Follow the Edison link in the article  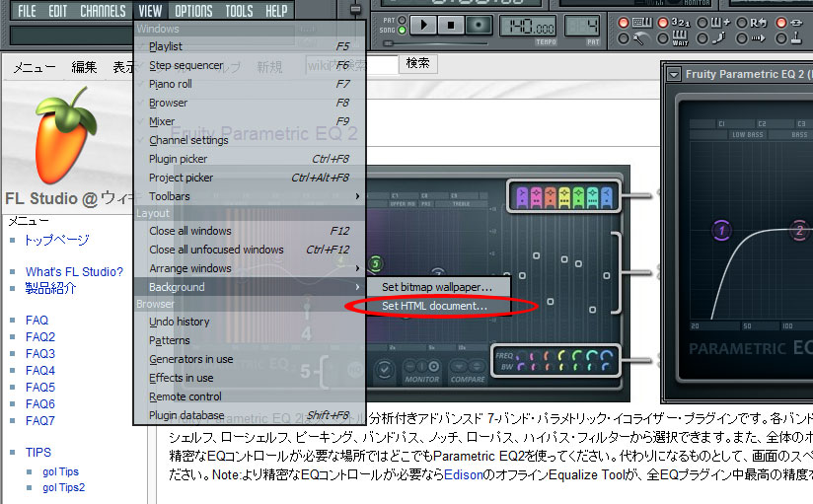click(463, 474)
